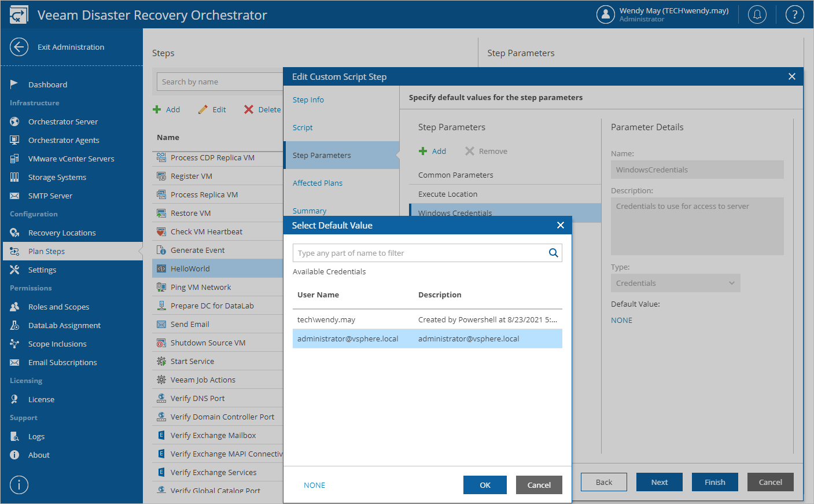This screenshot has height=504, width=814.
Task: Click the Check VM Heartbeat heart icon
Action: tap(161, 231)
